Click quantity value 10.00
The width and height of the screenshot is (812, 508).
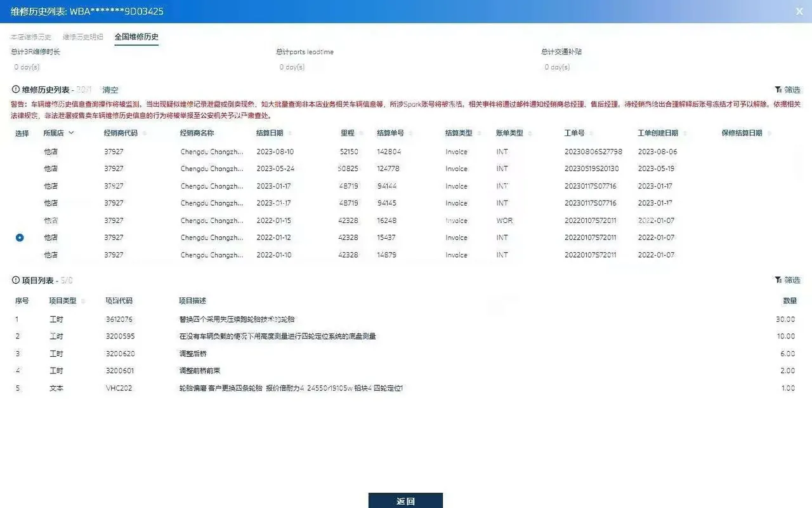pyautogui.click(x=786, y=336)
